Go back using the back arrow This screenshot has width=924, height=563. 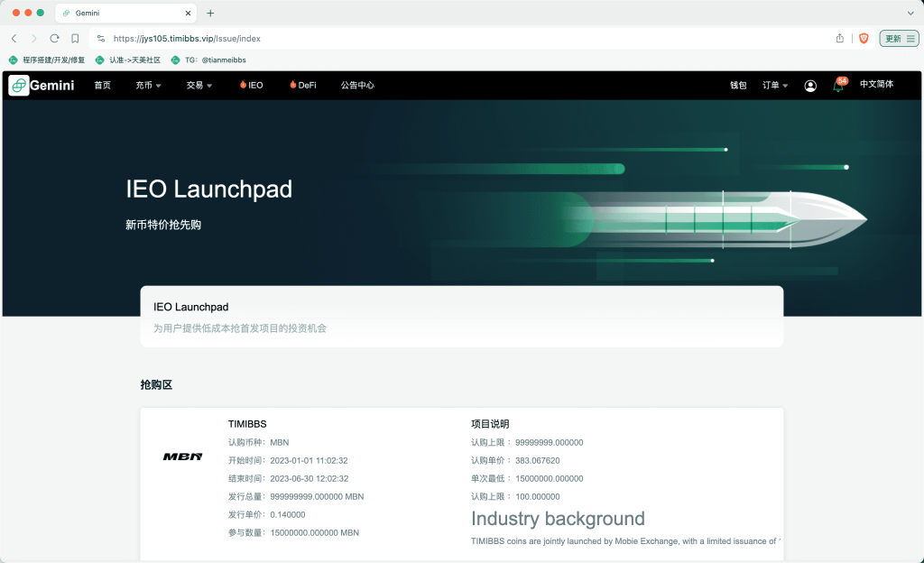(x=14, y=38)
